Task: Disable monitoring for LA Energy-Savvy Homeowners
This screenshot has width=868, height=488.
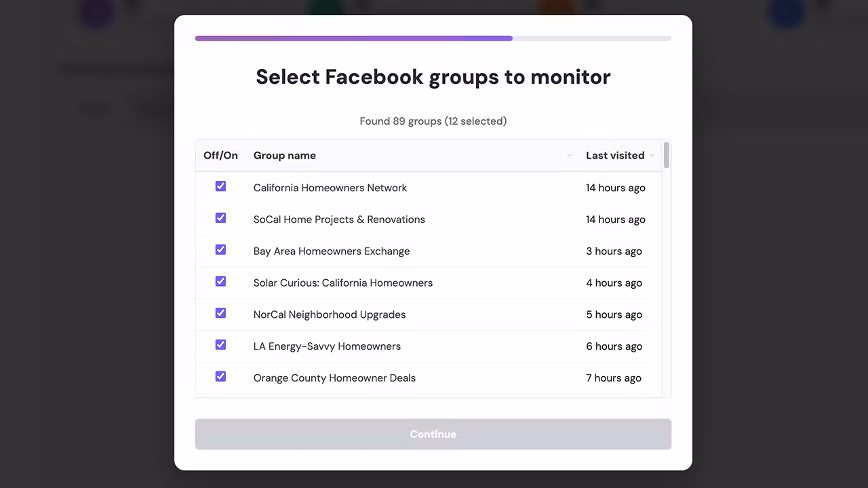Action: pyautogui.click(x=220, y=345)
